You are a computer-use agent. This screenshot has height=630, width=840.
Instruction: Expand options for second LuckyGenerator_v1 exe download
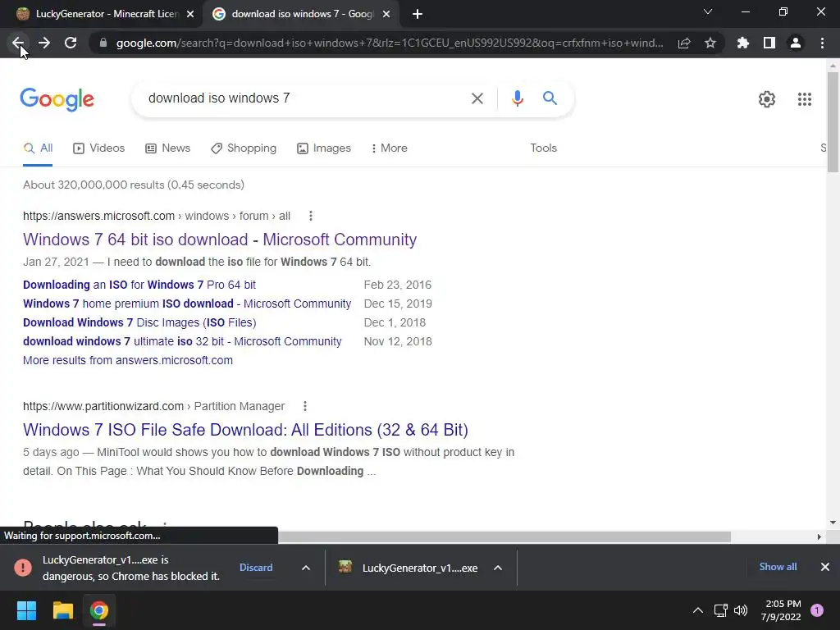point(498,568)
